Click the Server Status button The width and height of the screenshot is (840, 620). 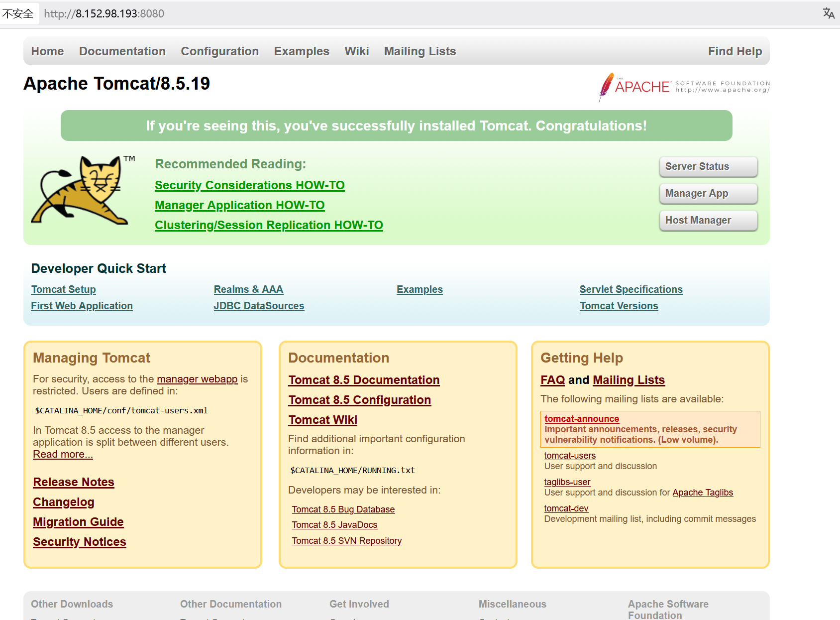click(x=708, y=166)
